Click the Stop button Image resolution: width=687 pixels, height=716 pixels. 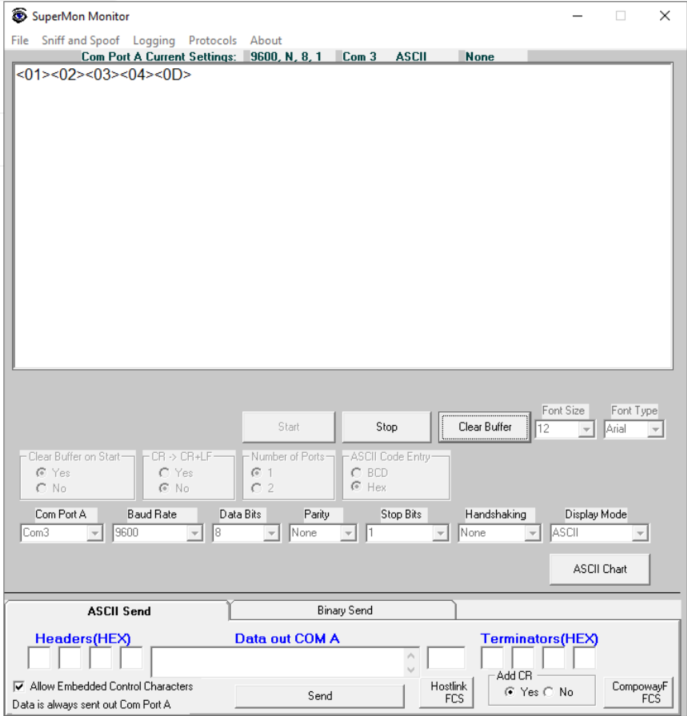pyautogui.click(x=386, y=426)
